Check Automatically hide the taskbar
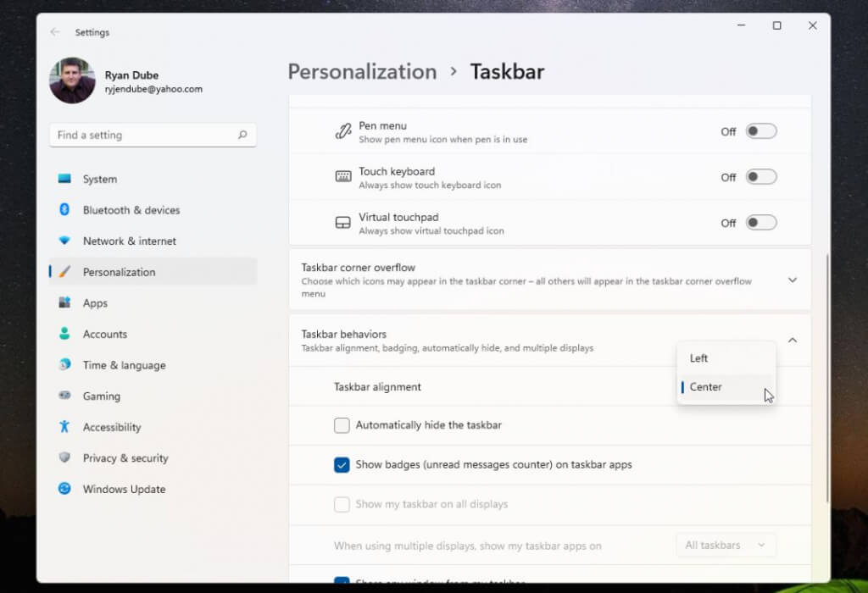Screen dimensions: 868x593 point(342,425)
